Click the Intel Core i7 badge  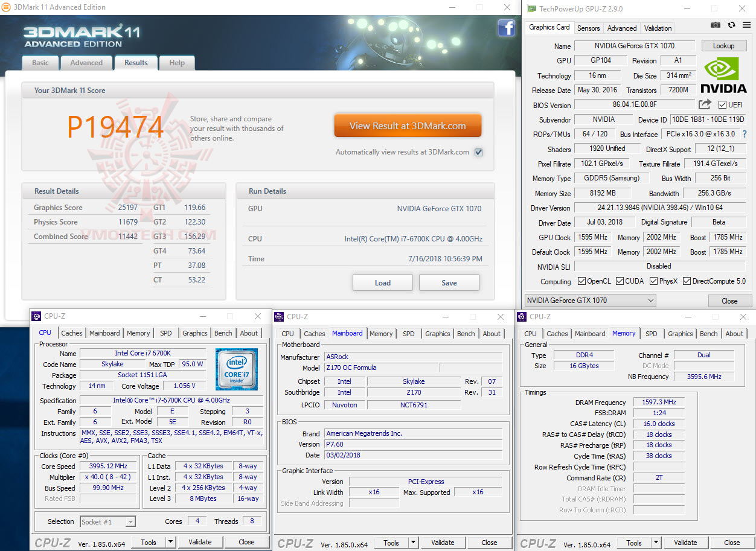pos(237,368)
